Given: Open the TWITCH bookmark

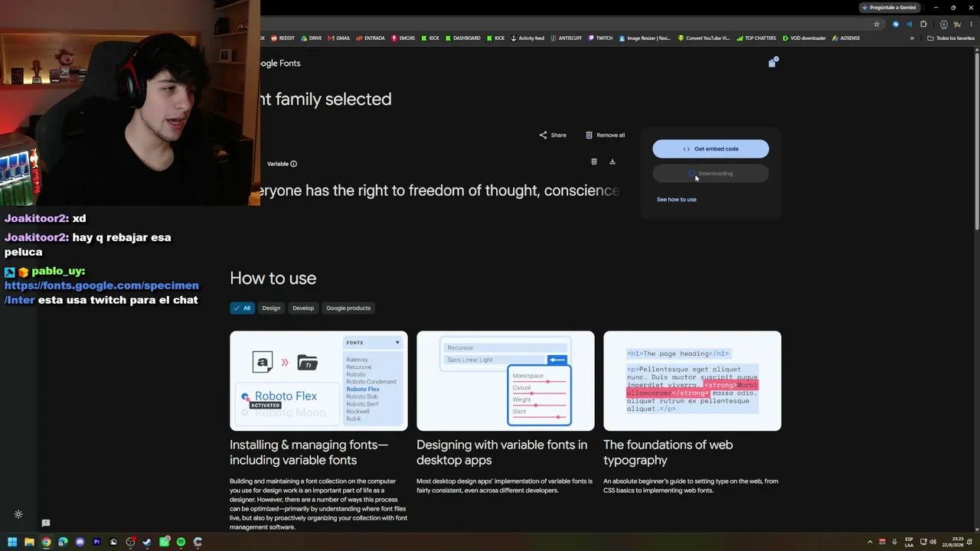Looking at the screenshot, I should tap(600, 38).
